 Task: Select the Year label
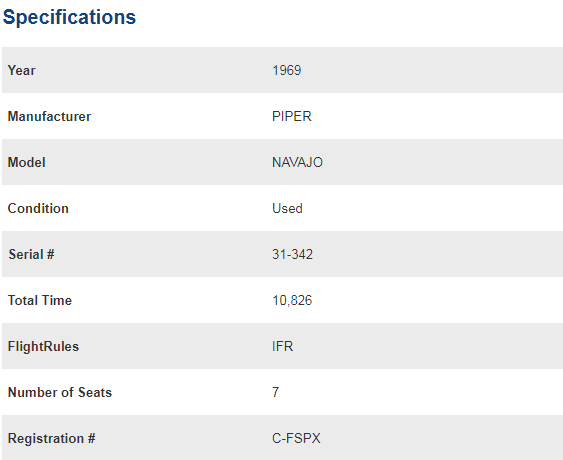(x=22, y=70)
